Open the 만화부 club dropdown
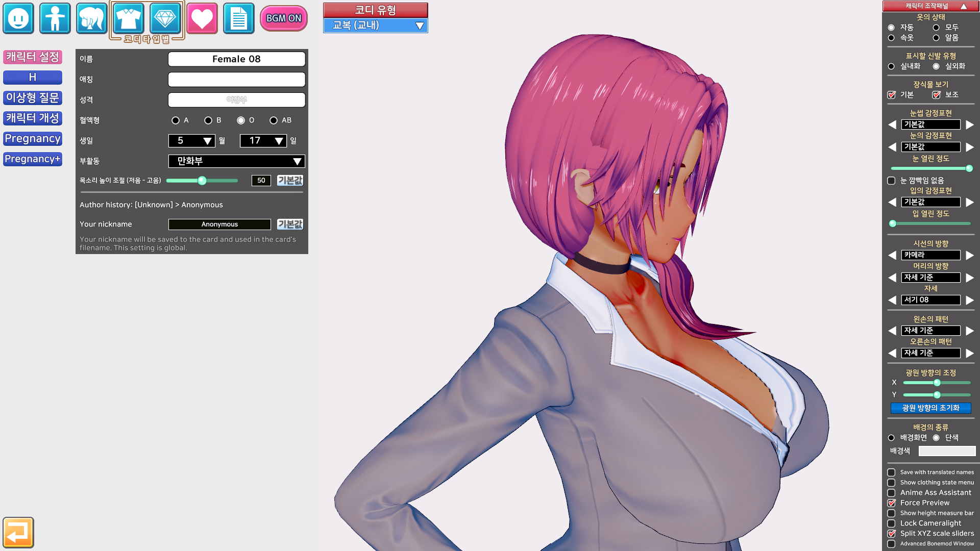This screenshot has width=980, height=551. pos(237,161)
